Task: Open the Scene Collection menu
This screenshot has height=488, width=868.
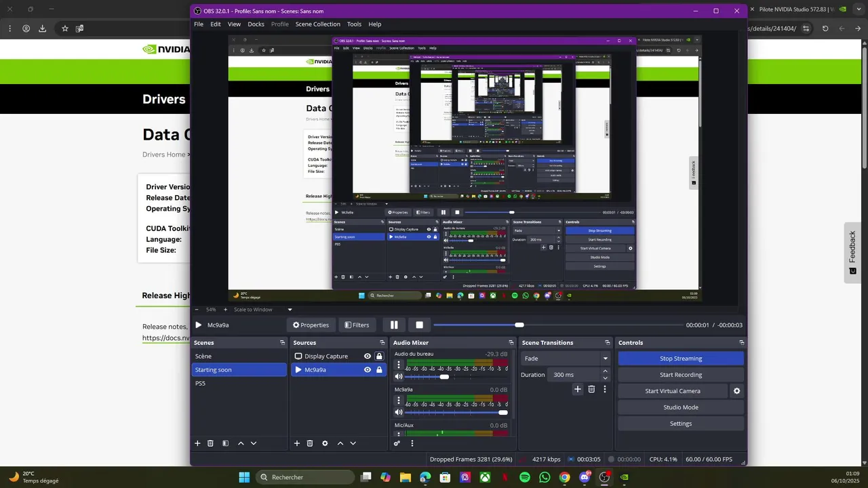Action: click(317, 24)
